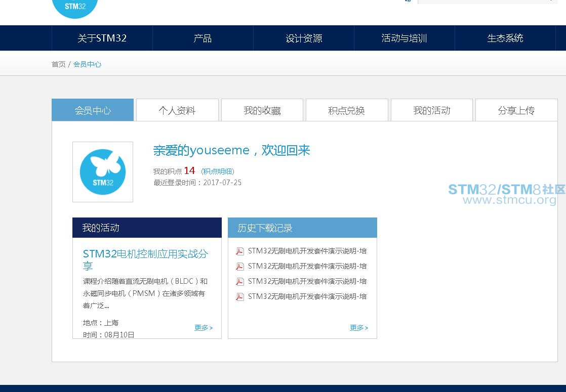Click the butterfly STM32 profile avatar
The width and height of the screenshot is (566, 392).
103,172
